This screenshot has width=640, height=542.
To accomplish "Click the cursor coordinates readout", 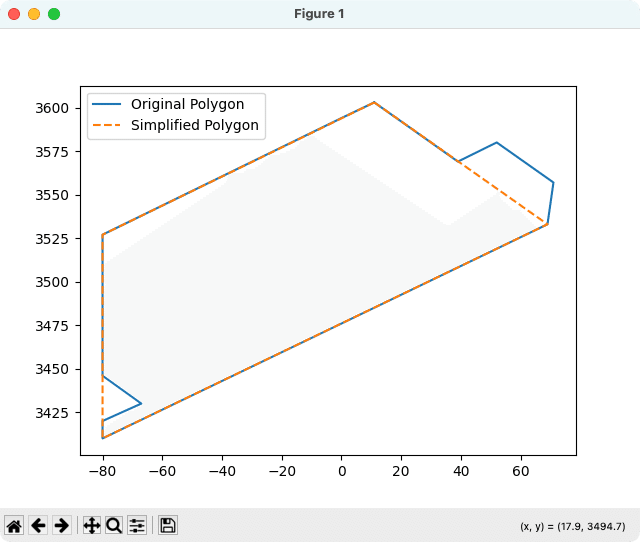I will coord(573,526).
